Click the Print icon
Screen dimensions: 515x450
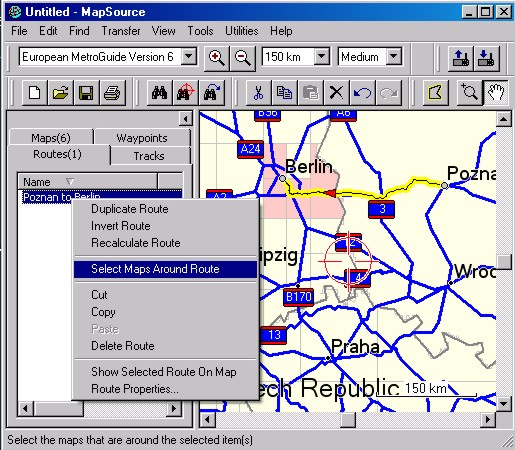(x=112, y=92)
